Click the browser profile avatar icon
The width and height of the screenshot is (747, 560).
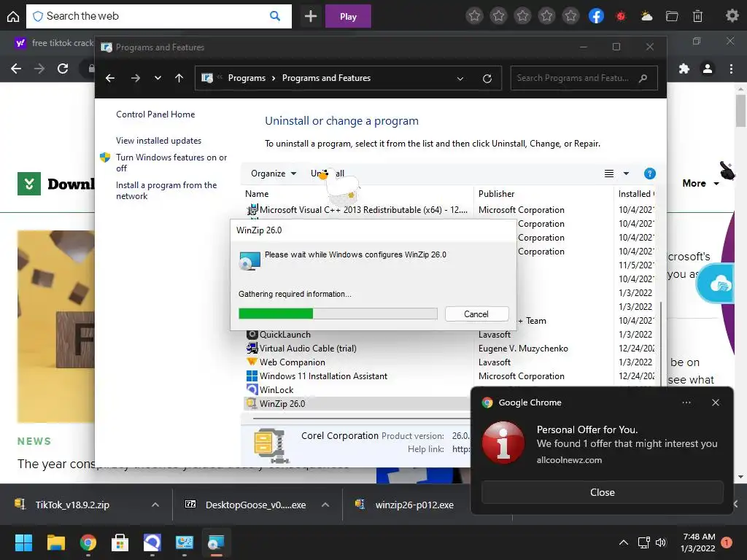pos(708,69)
